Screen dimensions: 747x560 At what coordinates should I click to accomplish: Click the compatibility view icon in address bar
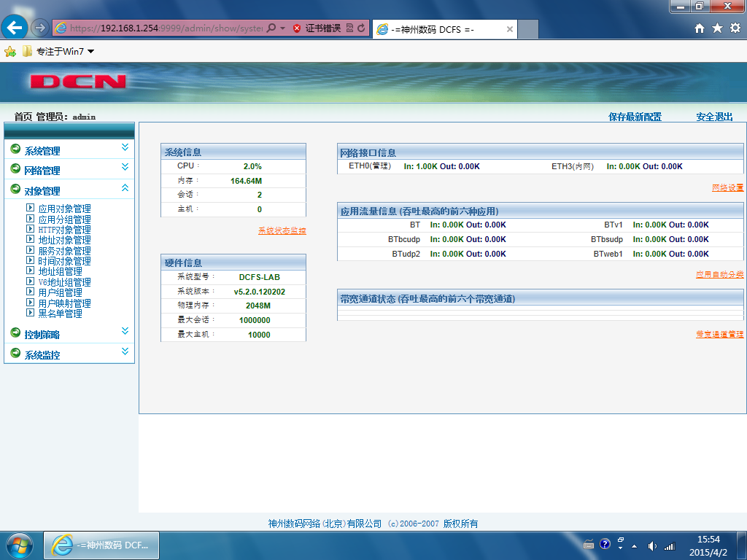coord(349,28)
